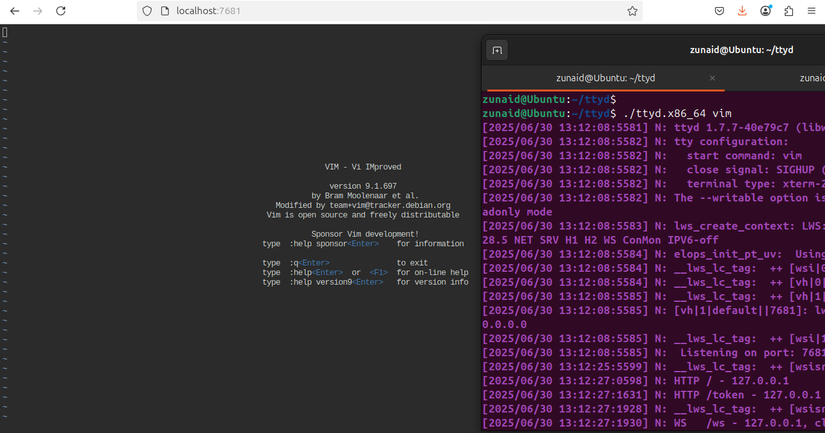Screen dimensions: 825x433
Task: Click the browser forward arrow
Action: tap(37, 11)
